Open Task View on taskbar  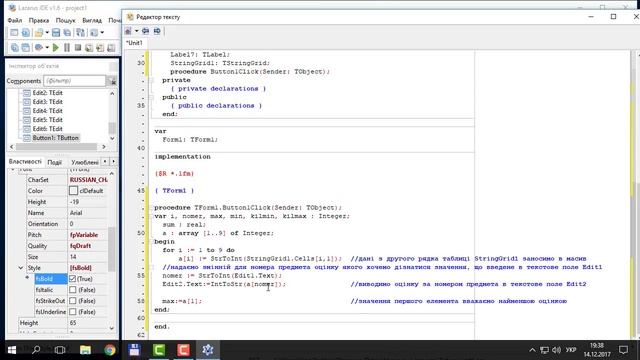point(60,350)
